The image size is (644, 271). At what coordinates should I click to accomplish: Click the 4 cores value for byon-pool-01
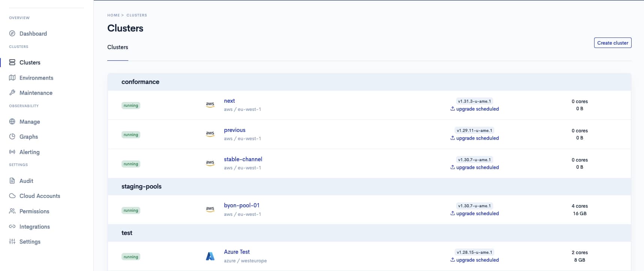click(x=579, y=206)
